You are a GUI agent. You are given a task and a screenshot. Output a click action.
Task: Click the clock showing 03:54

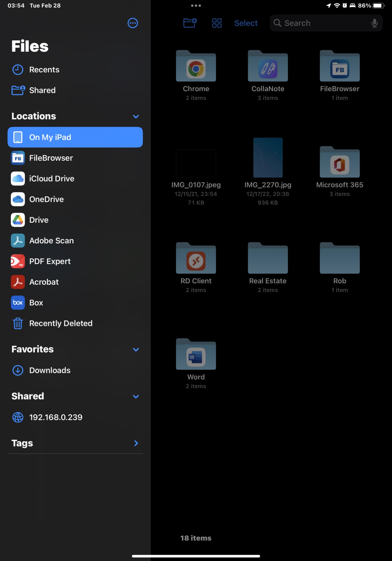[x=16, y=6]
